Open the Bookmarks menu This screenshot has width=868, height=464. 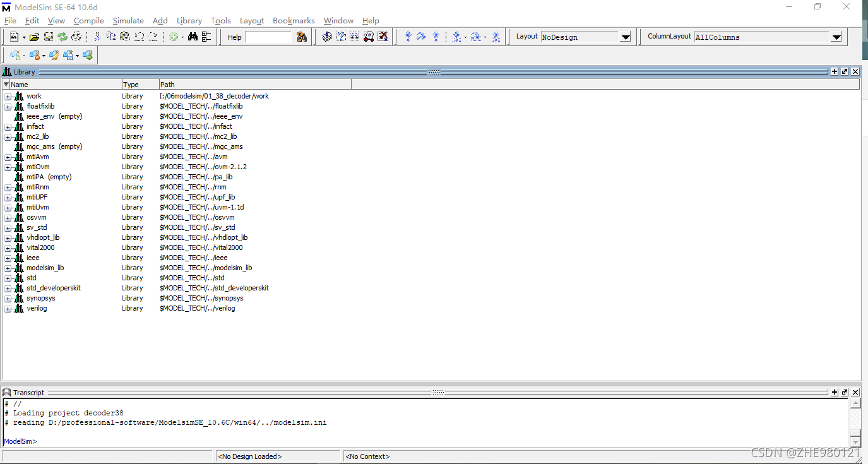pyautogui.click(x=294, y=21)
